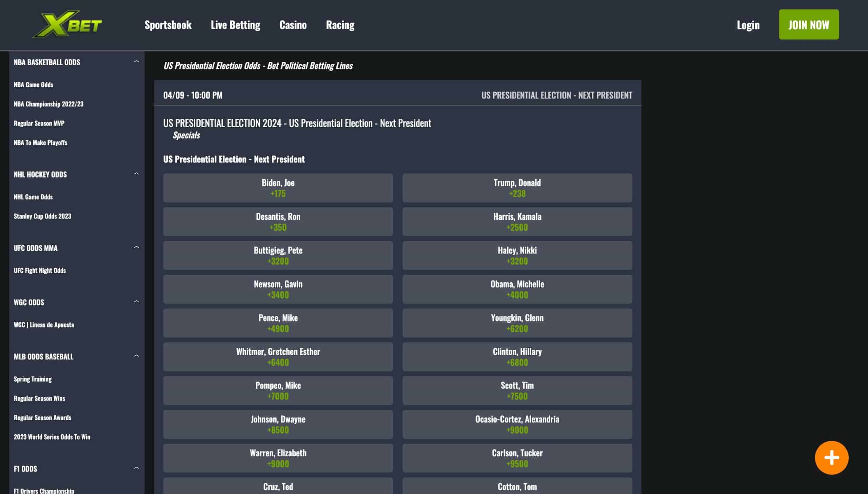Open MLB Spring Training odds
The image size is (868, 494).
click(33, 379)
